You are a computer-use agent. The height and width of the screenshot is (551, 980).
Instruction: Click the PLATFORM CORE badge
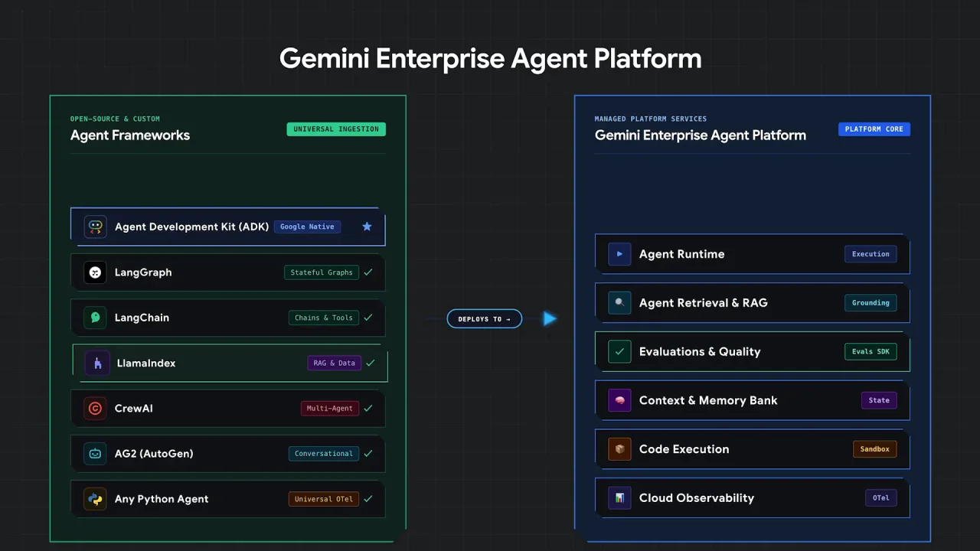[874, 129]
